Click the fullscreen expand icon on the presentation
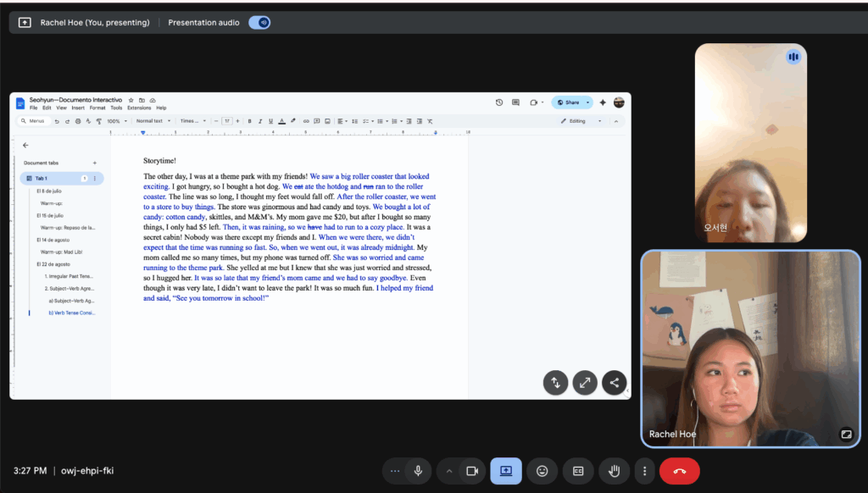The image size is (868, 493). click(585, 382)
